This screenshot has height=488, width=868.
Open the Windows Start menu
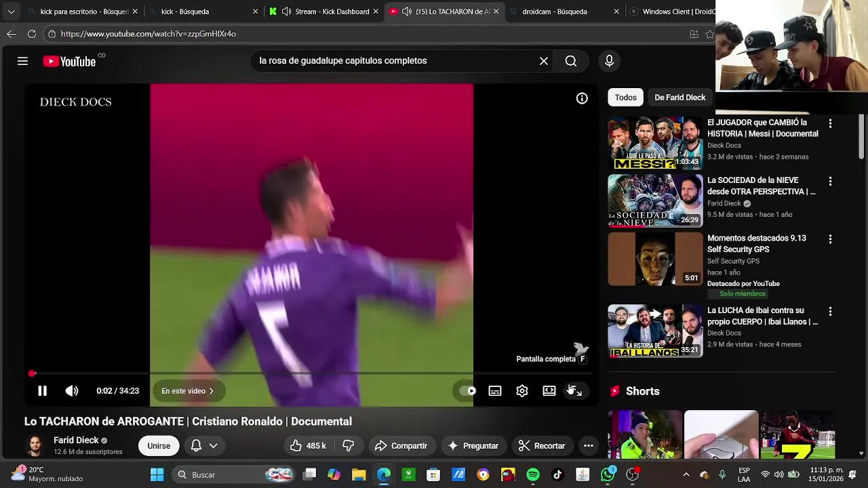point(157,475)
